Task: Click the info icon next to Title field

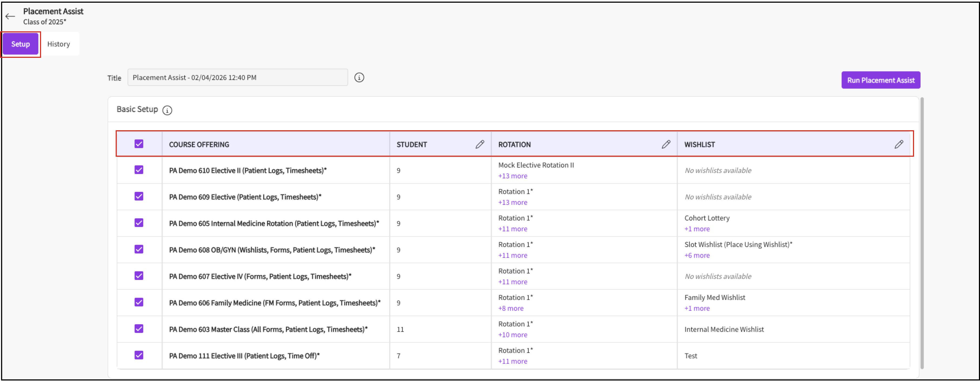Action: [x=359, y=78]
